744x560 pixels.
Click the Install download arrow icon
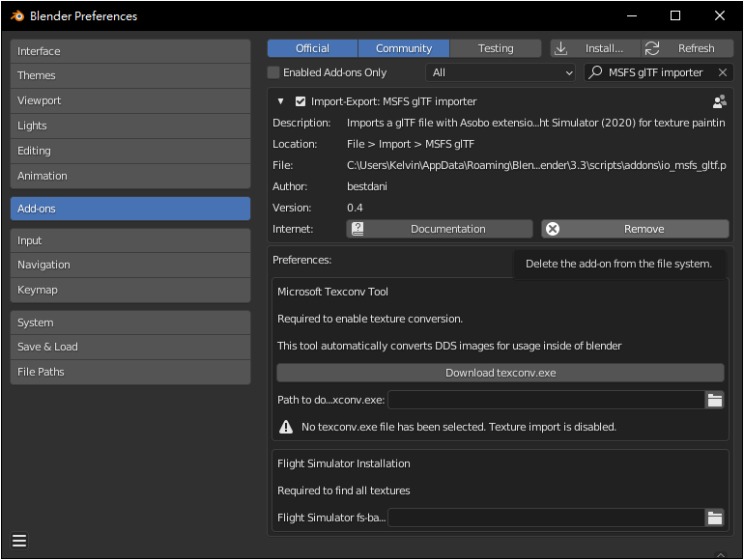point(560,48)
